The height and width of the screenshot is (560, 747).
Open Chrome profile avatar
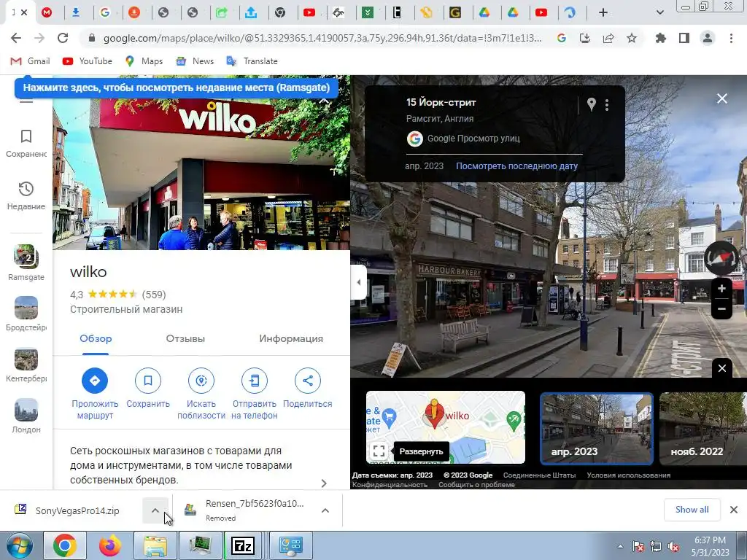[708, 38]
